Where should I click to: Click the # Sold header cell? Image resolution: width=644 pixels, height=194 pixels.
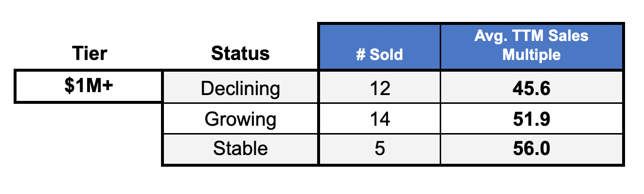[x=379, y=47]
